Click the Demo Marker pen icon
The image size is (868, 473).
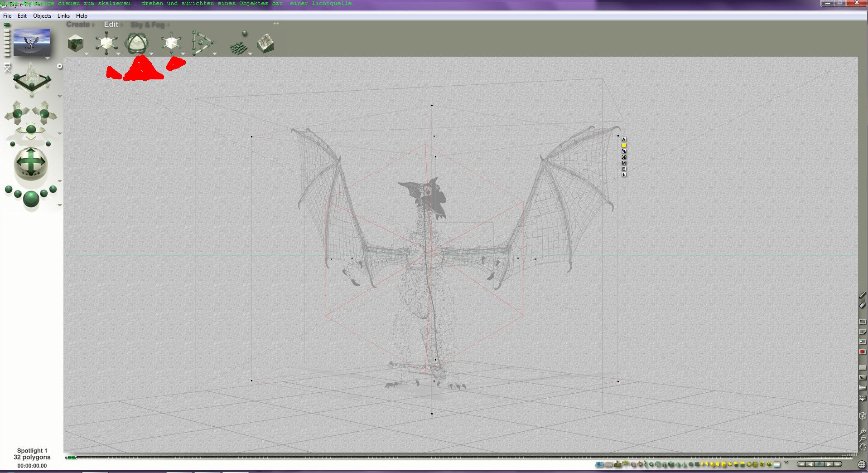(863, 295)
